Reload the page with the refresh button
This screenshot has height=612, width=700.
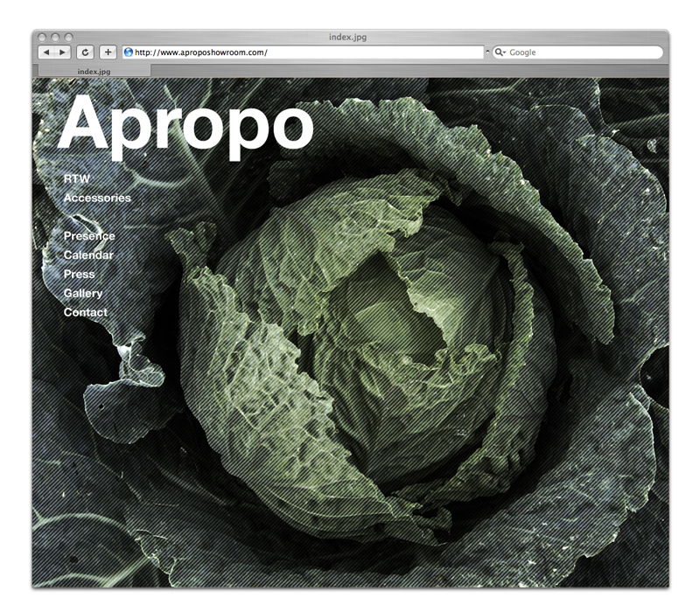click(85, 52)
